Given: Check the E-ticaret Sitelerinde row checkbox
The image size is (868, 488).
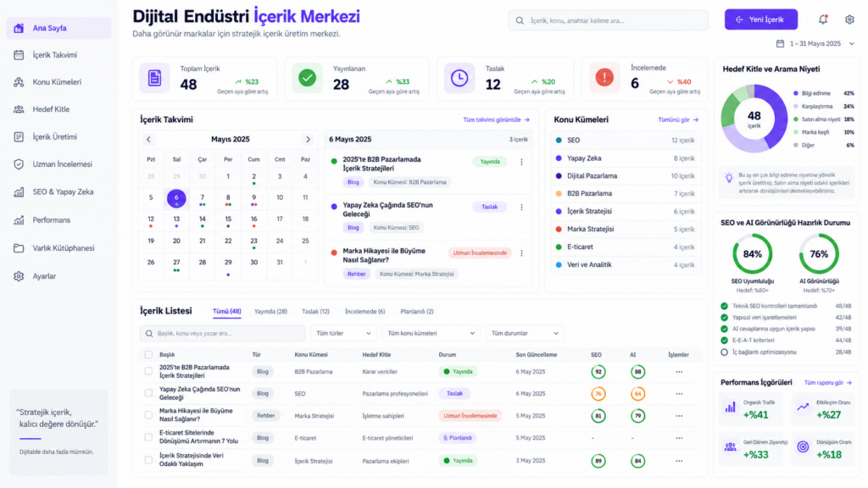Looking at the screenshot, I should tap(148, 437).
